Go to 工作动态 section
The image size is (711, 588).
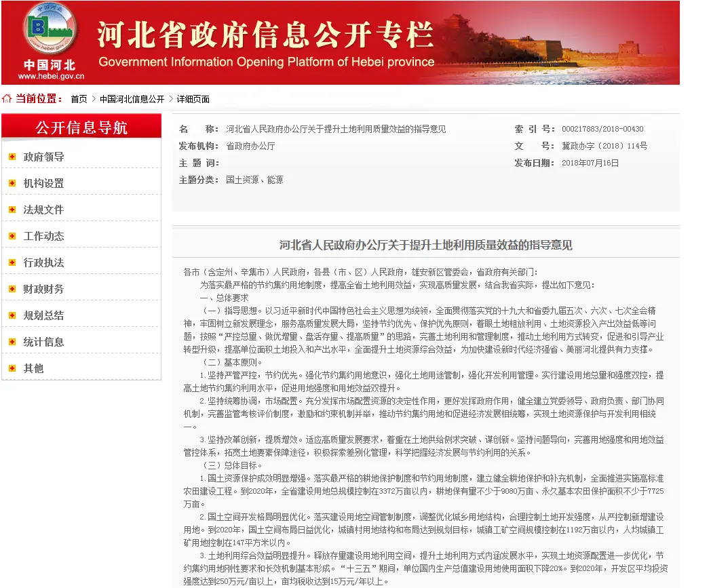pos(43,236)
